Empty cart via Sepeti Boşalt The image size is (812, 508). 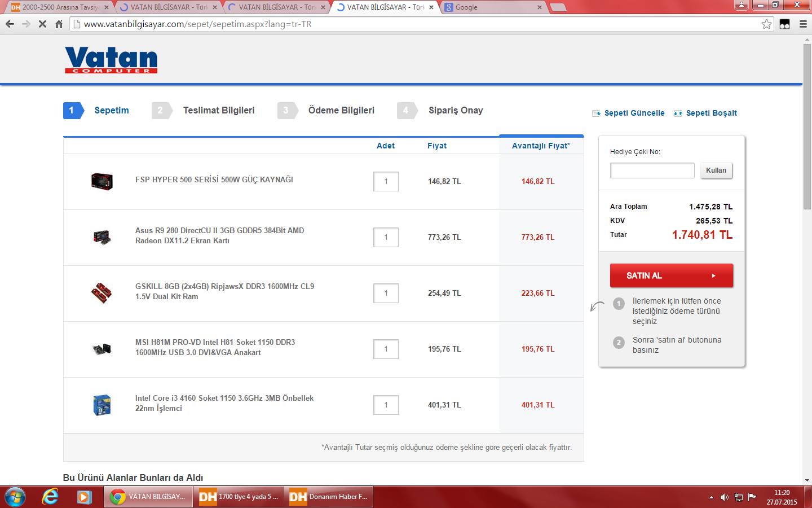711,113
